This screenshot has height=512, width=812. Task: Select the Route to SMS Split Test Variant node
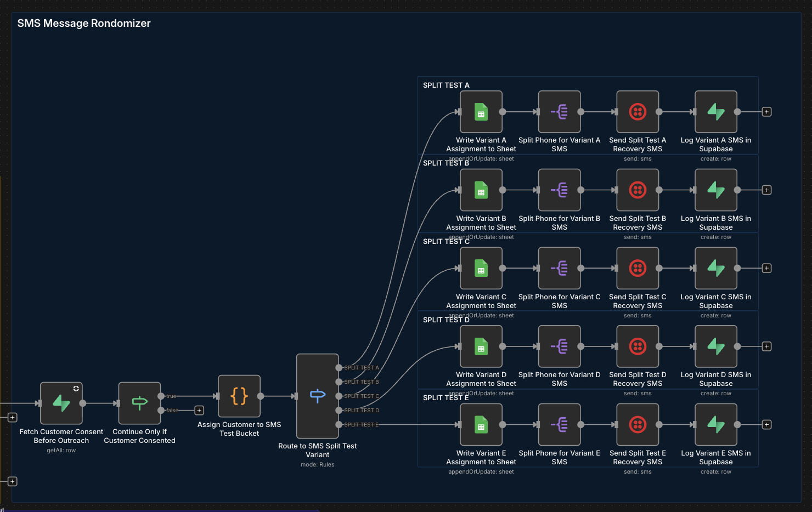pyautogui.click(x=318, y=396)
